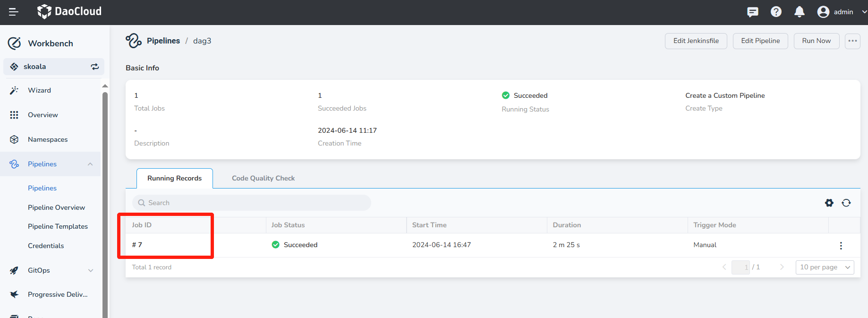868x318 pixels.
Task: Open Pipeline Templates in sidebar
Action: (58, 226)
